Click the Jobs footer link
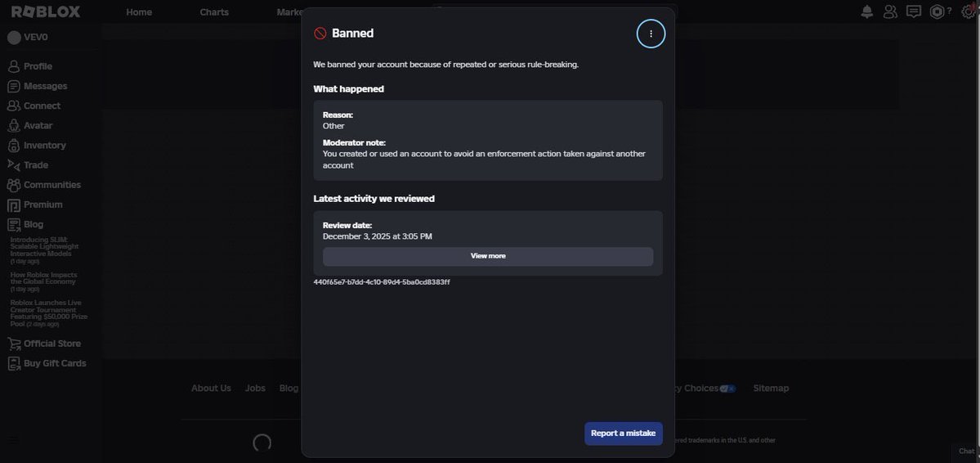 (x=255, y=389)
